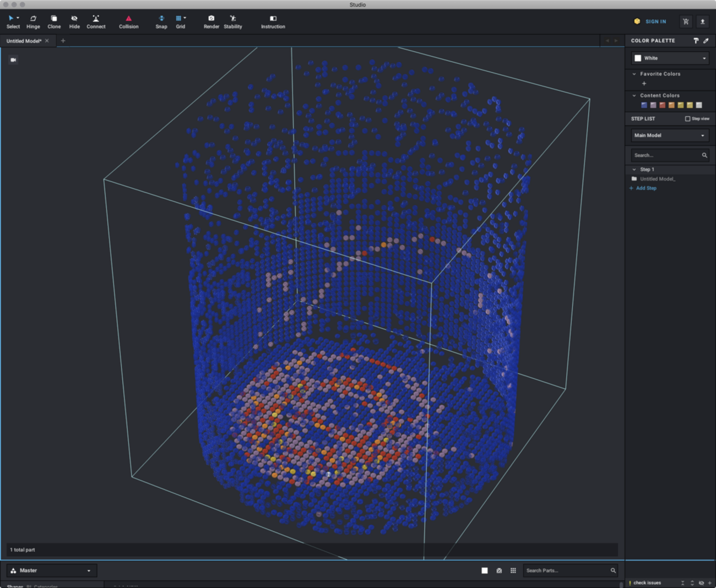716x588 pixels.
Task: Select the paint roller tool
Action: click(x=696, y=41)
